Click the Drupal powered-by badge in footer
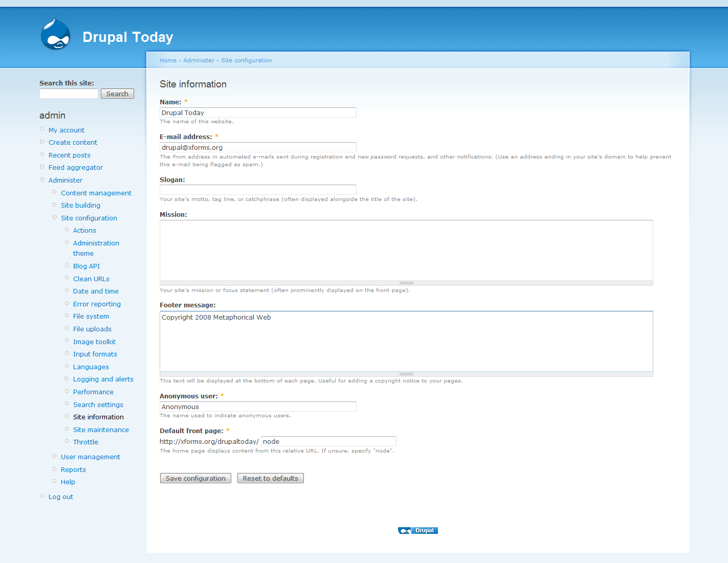Viewport: 728px width, 563px height. coord(418,530)
